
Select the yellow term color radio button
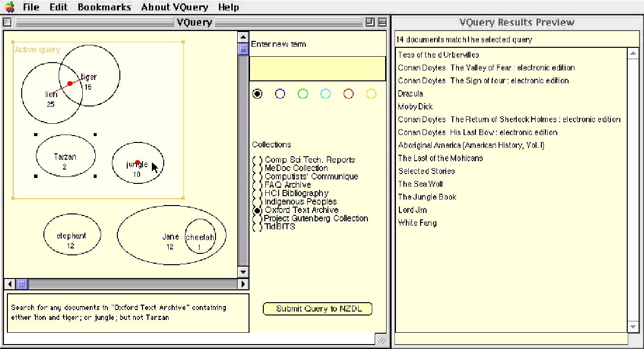pos(371,94)
